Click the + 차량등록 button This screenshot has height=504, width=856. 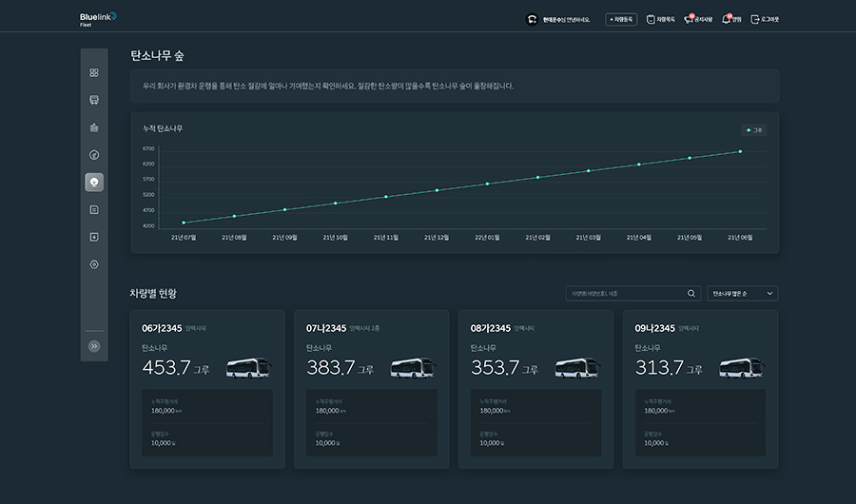point(621,19)
